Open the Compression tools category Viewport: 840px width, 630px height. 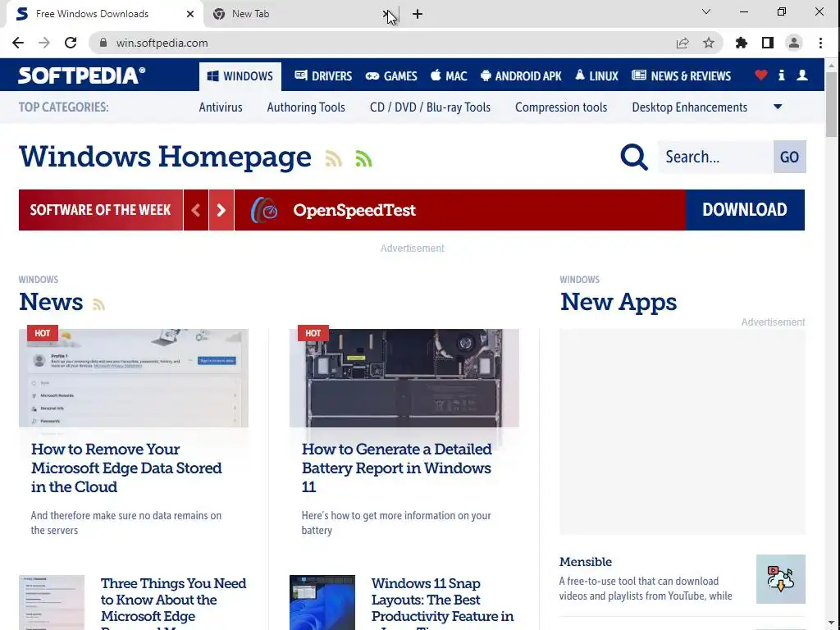click(561, 107)
